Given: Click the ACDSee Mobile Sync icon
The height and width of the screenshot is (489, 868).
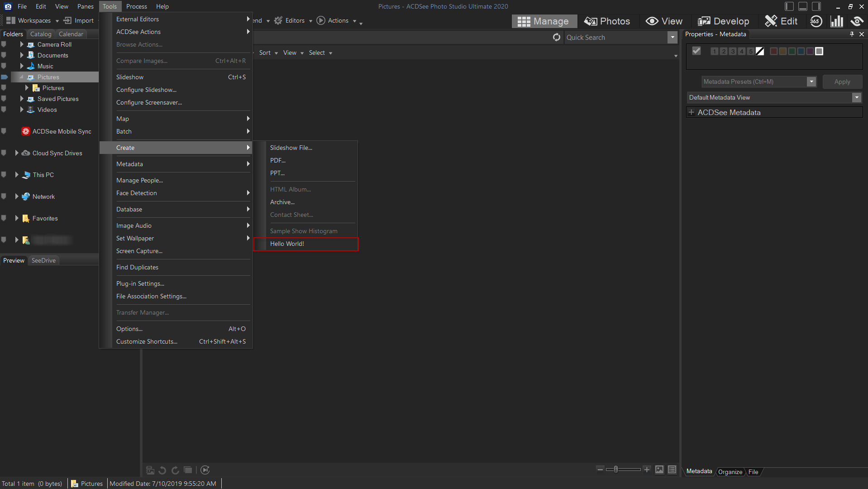Looking at the screenshot, I should pos(26,131).
